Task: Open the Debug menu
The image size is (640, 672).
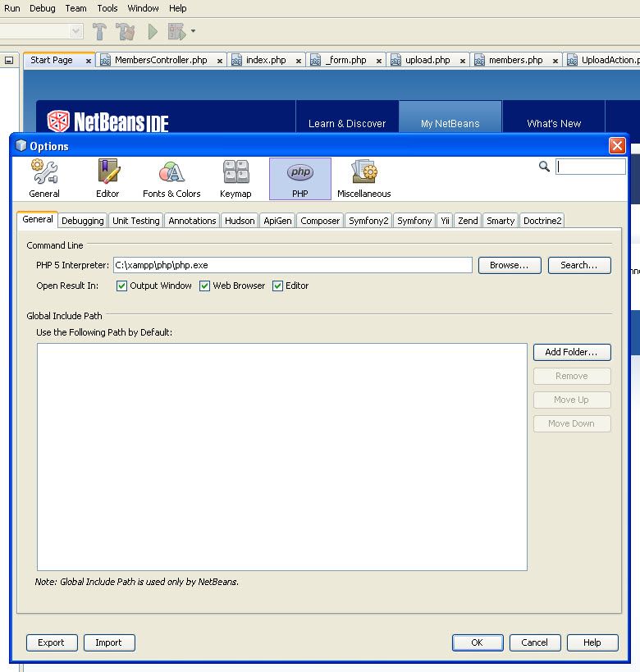Action: [x=42, y=8]
